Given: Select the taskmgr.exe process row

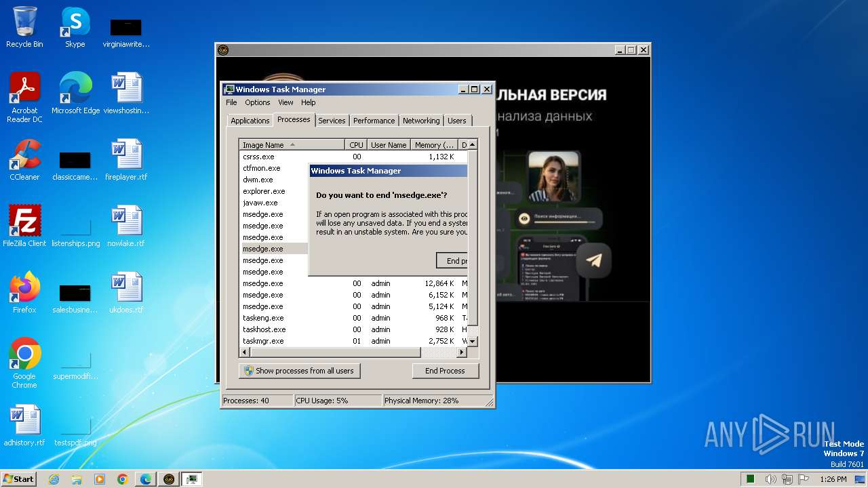Looking at the screenshot, I should click(353, 341).
